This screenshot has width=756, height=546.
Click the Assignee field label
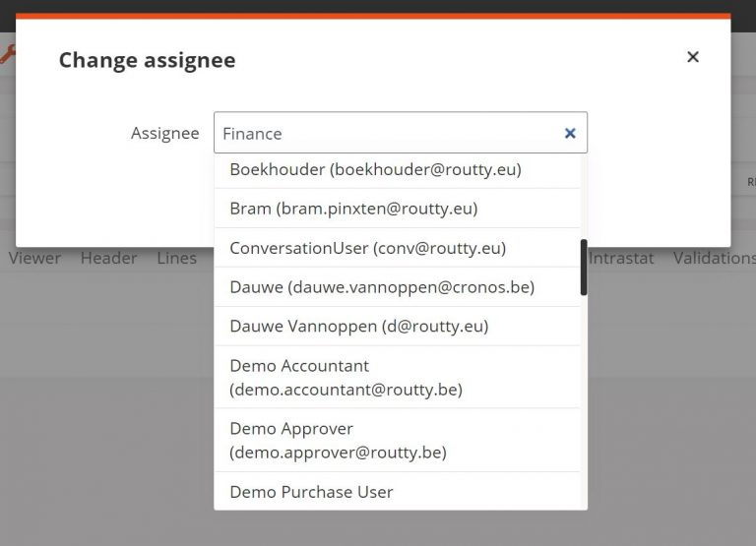coord(164,134)
